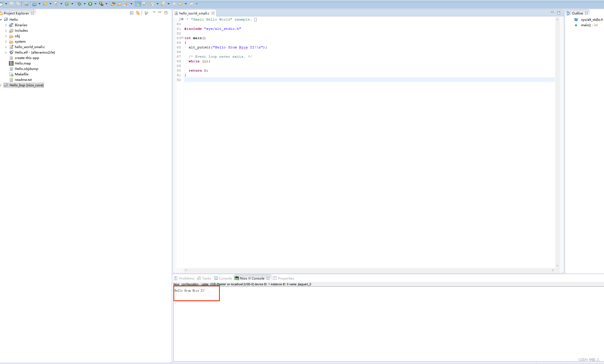Image resolution: width=604 pixels, height=364 pixels.
Task: Click the Next Annotation arrow icon
Action: point(152,4)
